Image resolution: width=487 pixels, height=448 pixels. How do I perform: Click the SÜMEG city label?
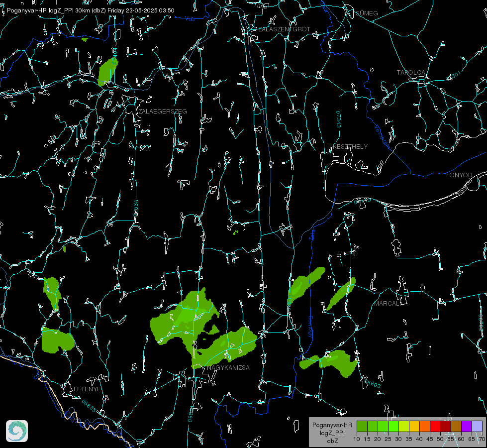(367, 13)
